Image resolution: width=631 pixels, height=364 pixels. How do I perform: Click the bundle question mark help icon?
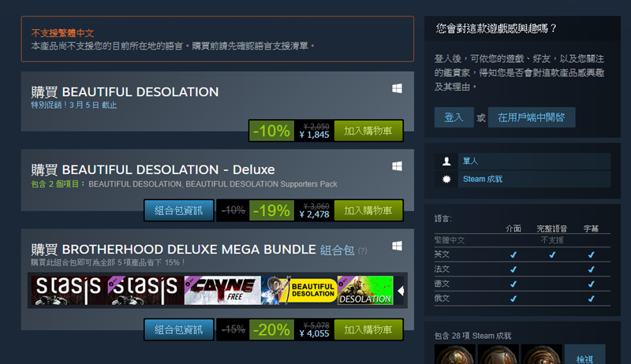pos(362,251)
